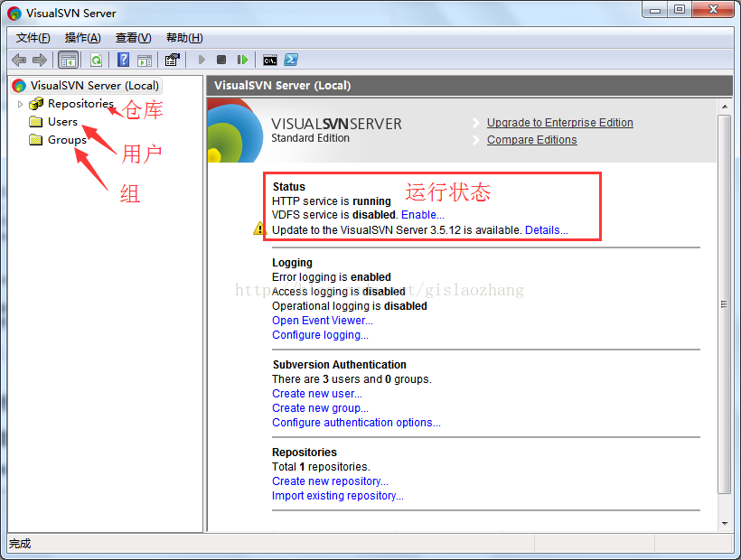741x560 pixels.
Task: Click the Refresh toolbar icon
Action: pyautogui.click(x=97, y=60)
